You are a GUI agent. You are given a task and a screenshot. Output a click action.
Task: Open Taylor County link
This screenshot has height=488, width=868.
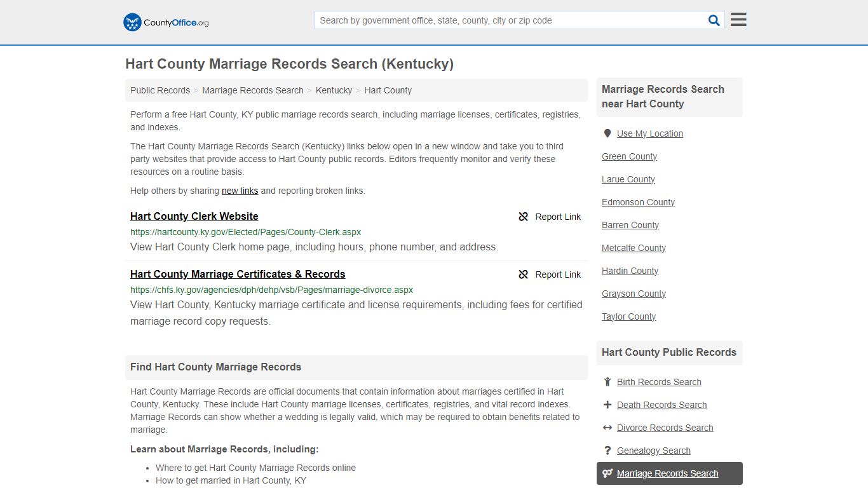[628, 316]
